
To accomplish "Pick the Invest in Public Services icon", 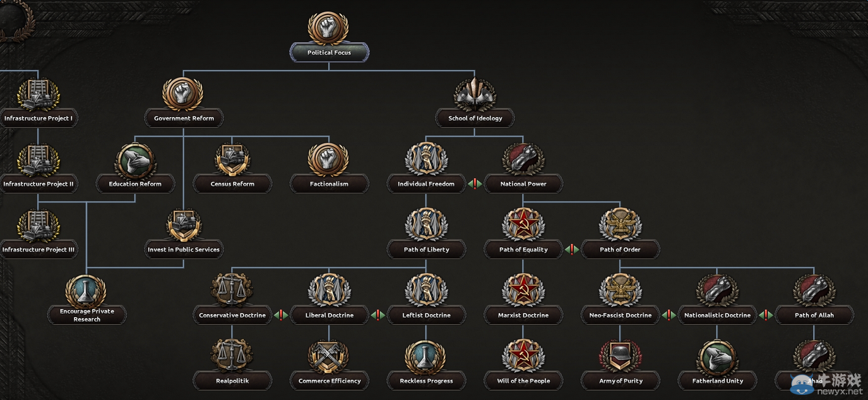I will coord(184,226).
